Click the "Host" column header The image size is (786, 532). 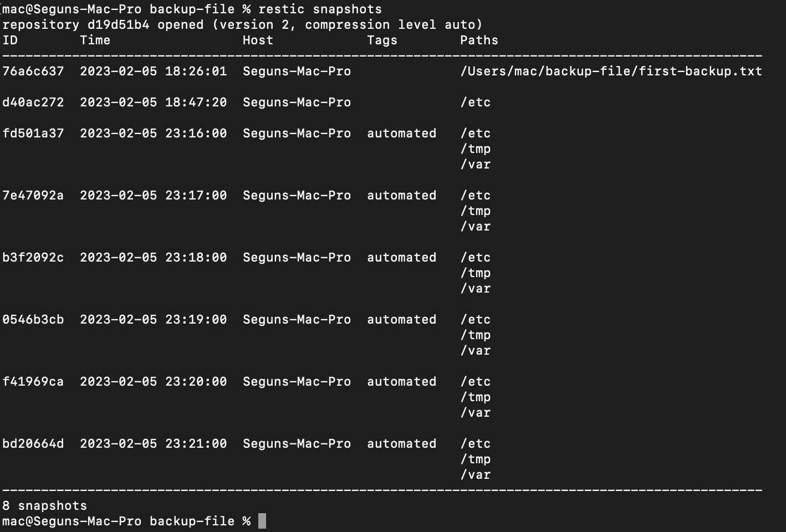click(x=258, y=40)
